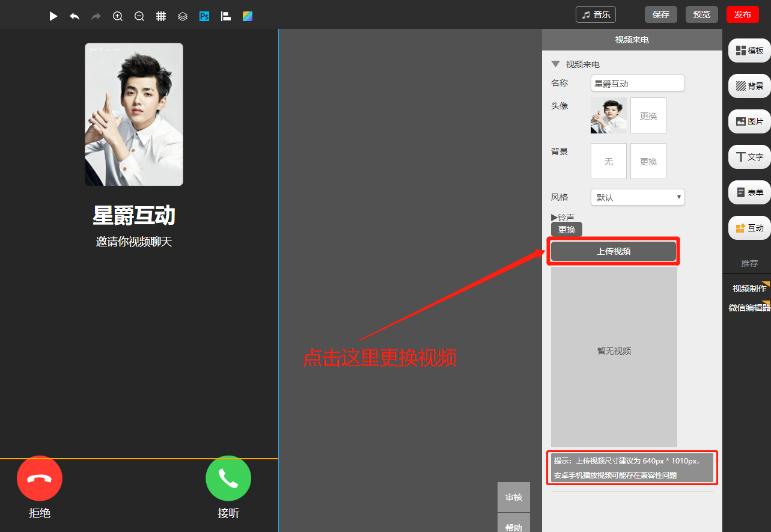Open the 互动 interaction panel tab
Screen dimensions: 771x532
[x=749, y=228]
